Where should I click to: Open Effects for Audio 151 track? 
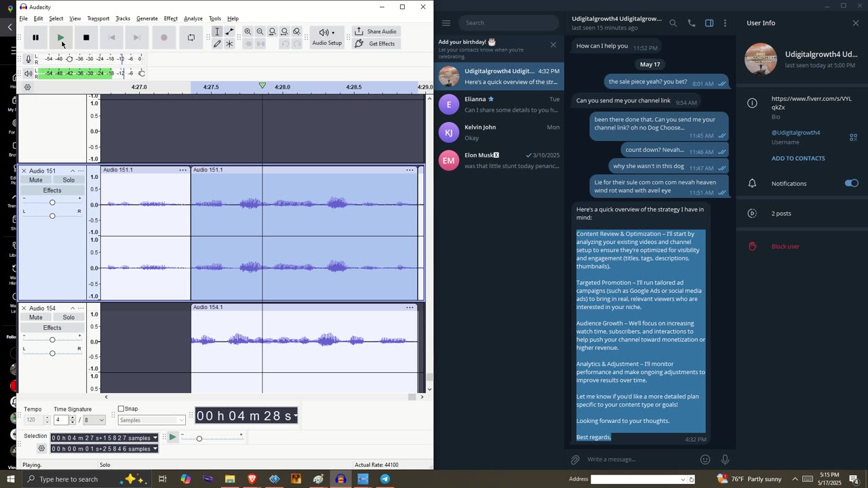(52, 190)
